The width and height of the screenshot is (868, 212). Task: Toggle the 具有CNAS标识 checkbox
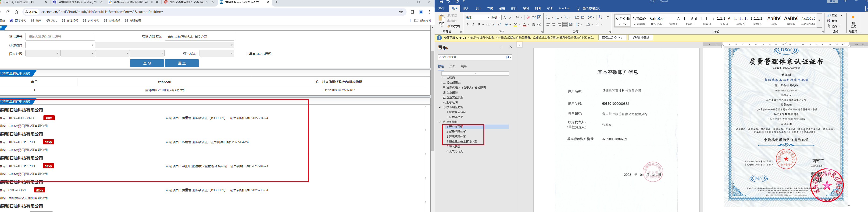(248, 54)
